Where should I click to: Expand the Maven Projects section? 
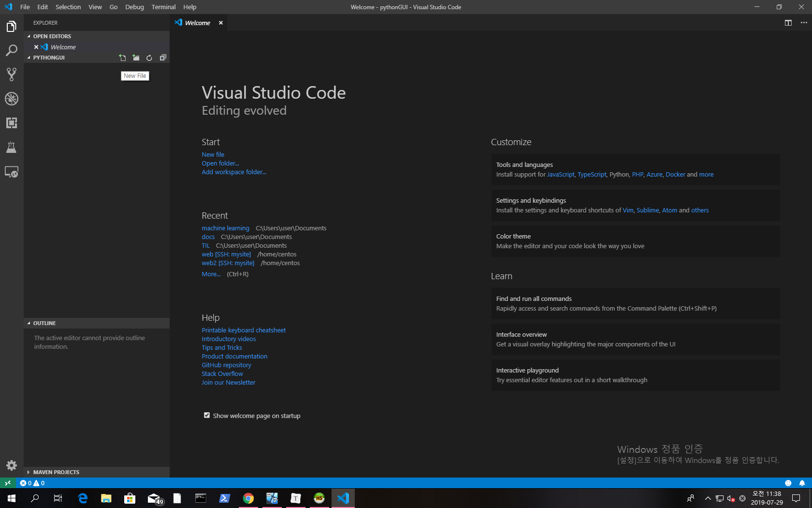[x=97, y=472]
